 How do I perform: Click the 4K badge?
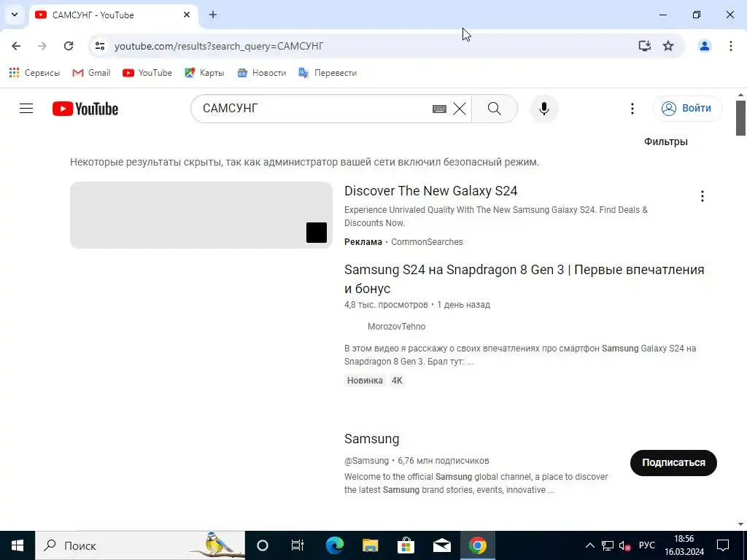(397, 381)
